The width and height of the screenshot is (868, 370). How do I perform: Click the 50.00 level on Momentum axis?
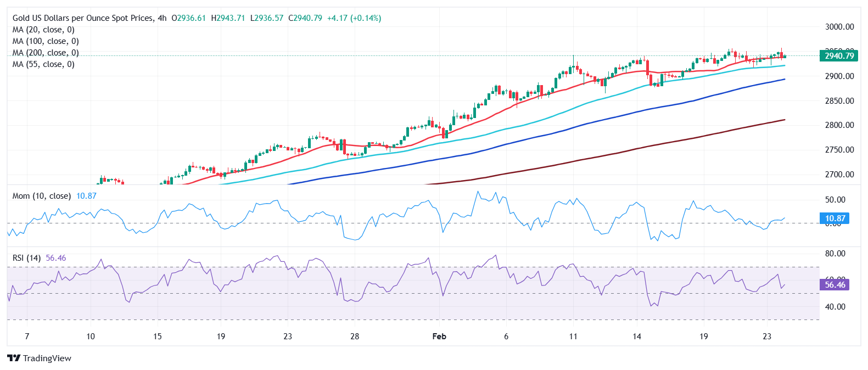[x=835, y=200]
